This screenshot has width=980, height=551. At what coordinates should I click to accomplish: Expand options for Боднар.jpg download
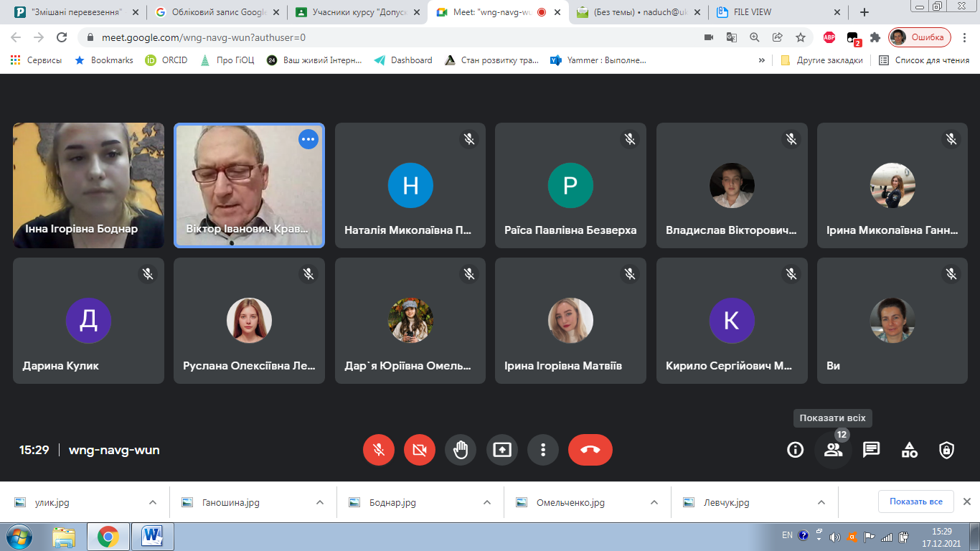pos(487,502)
